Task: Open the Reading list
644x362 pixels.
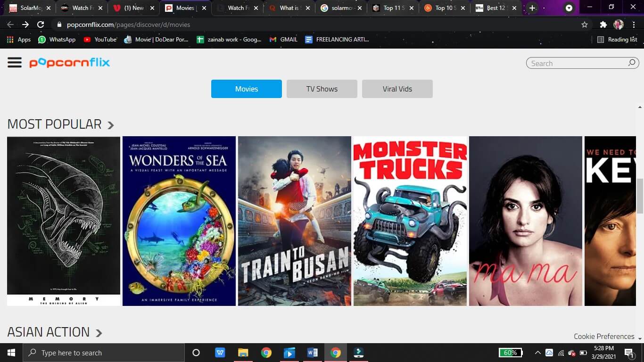Action: tap(617, 40)
